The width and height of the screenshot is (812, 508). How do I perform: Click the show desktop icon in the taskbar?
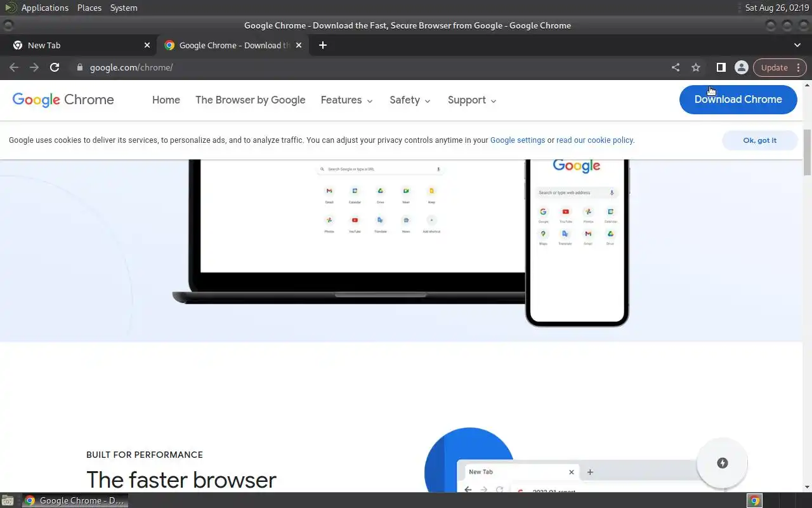(x=7, y=500)
